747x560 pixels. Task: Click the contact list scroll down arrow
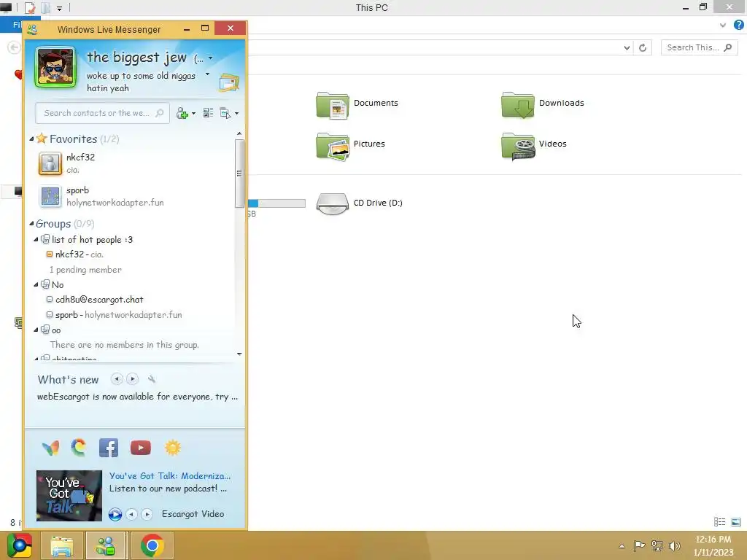point(239,354)
